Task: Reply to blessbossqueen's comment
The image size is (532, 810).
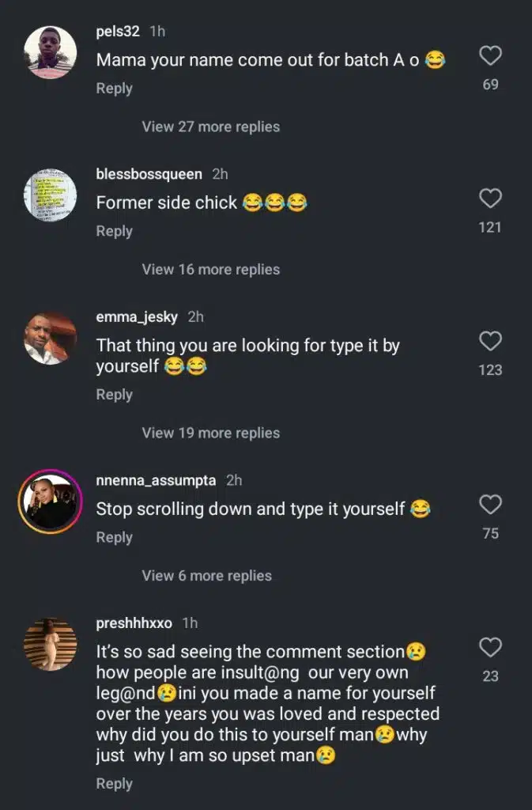Action: (114, 231)
